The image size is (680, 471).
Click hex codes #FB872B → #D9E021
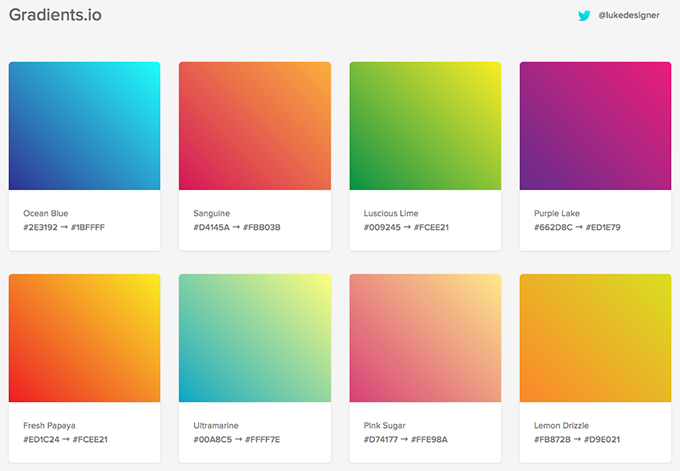pos(577,439)
